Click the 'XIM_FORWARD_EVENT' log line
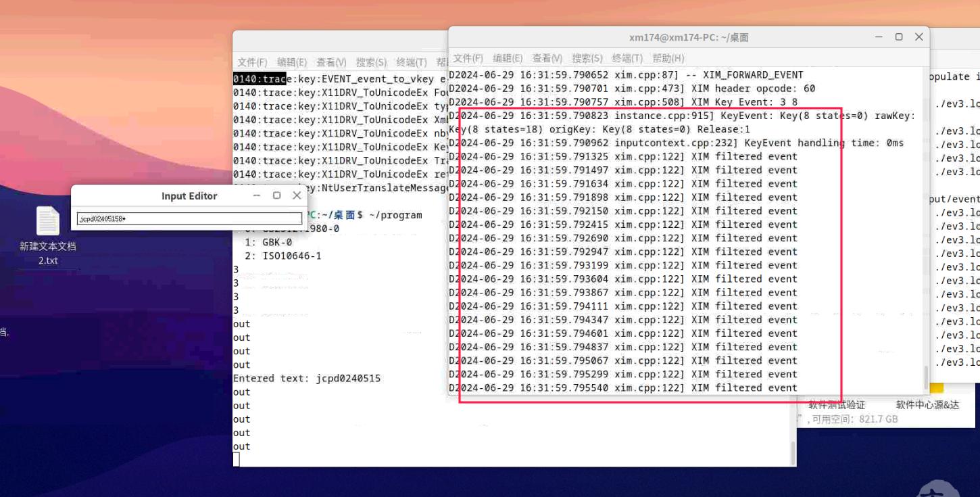980x497 pixels. click(627, 74)
